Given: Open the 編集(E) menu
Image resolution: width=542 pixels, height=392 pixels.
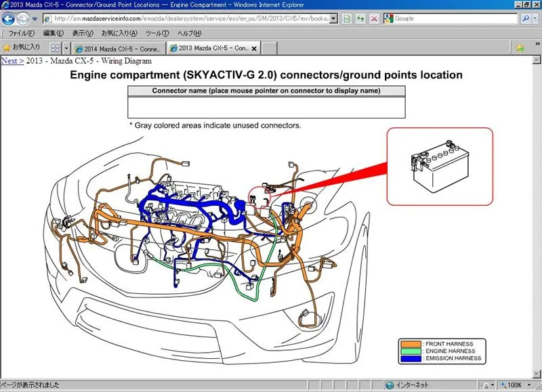Looking at the screenshot, I should (54, 33).
